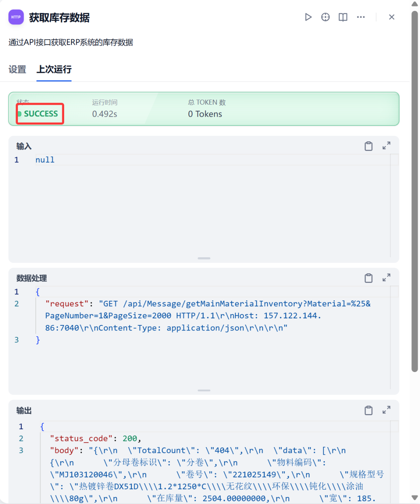This screenshot has width=420, height=504.
Task: Click the scroll down arrow of scrollbar
Action: (x=415, y=498)
